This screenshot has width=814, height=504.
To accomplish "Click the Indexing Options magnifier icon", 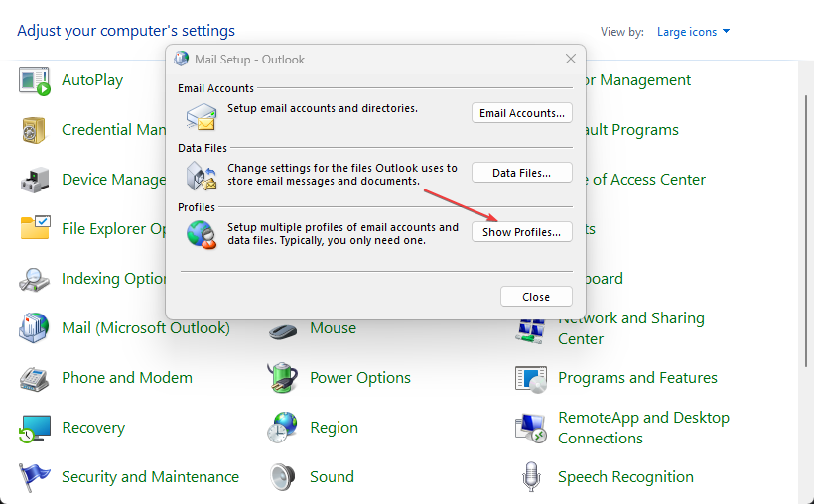I will (35, 279).
